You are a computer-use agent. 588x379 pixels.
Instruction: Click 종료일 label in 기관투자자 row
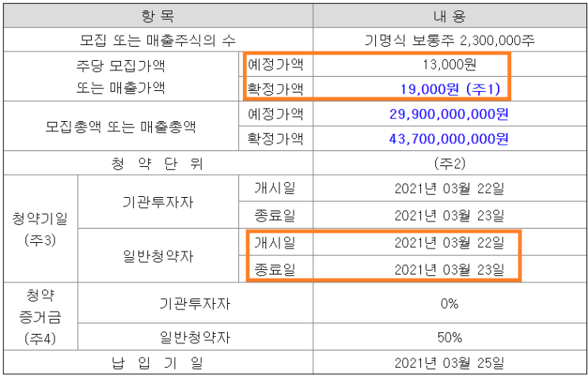275,215
